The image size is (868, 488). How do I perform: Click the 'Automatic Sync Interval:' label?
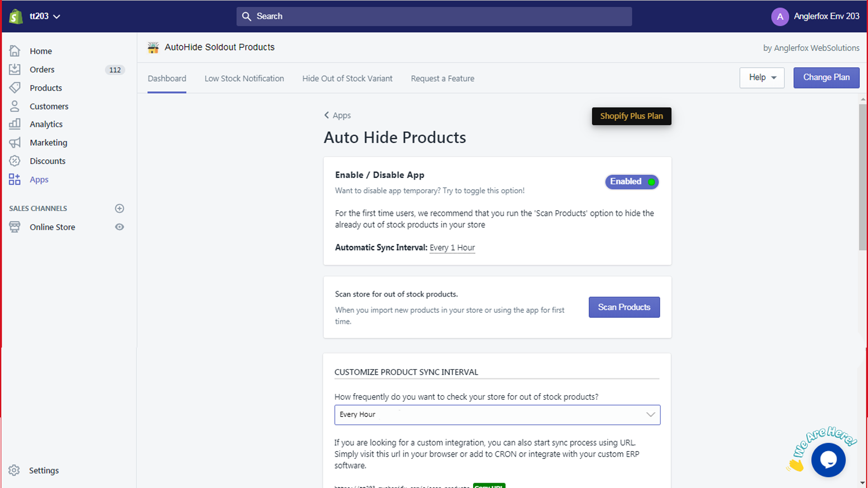(x=381, y=248)
